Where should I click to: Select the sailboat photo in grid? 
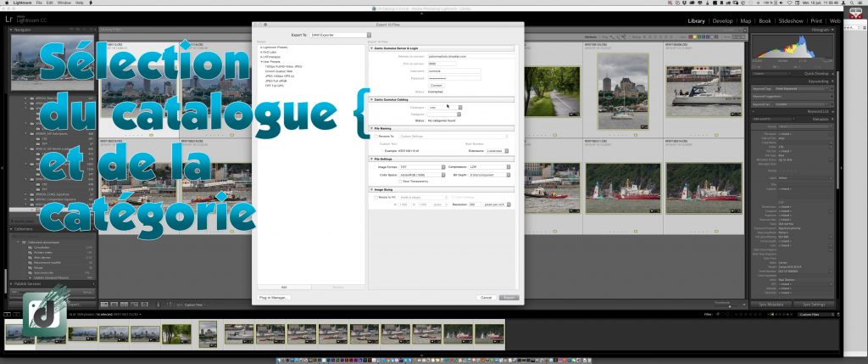[x=704, y=92]
